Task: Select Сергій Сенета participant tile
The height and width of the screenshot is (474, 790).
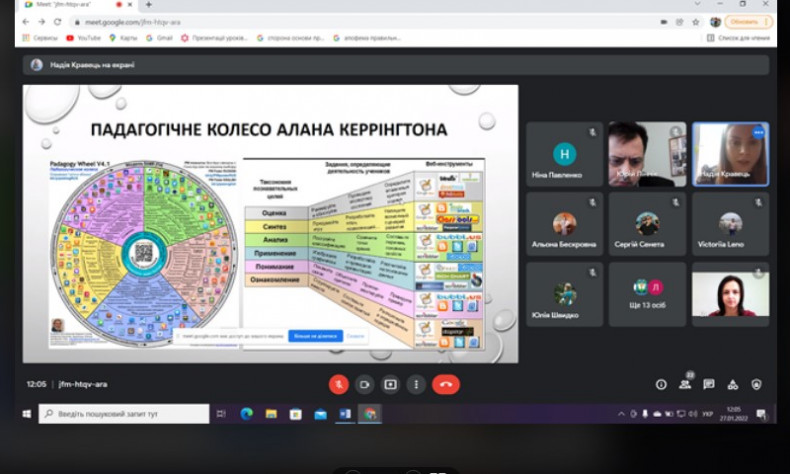Action: click(x=647, y=224)
